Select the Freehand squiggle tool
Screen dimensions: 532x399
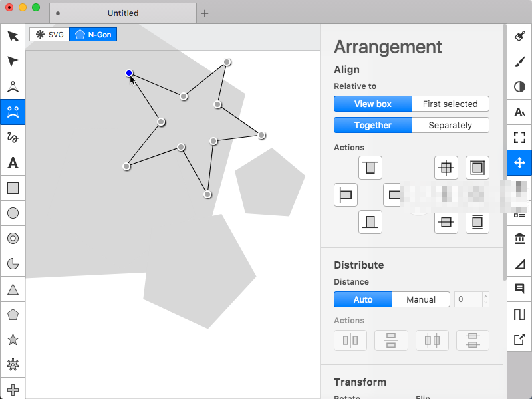tap(13, 138)
